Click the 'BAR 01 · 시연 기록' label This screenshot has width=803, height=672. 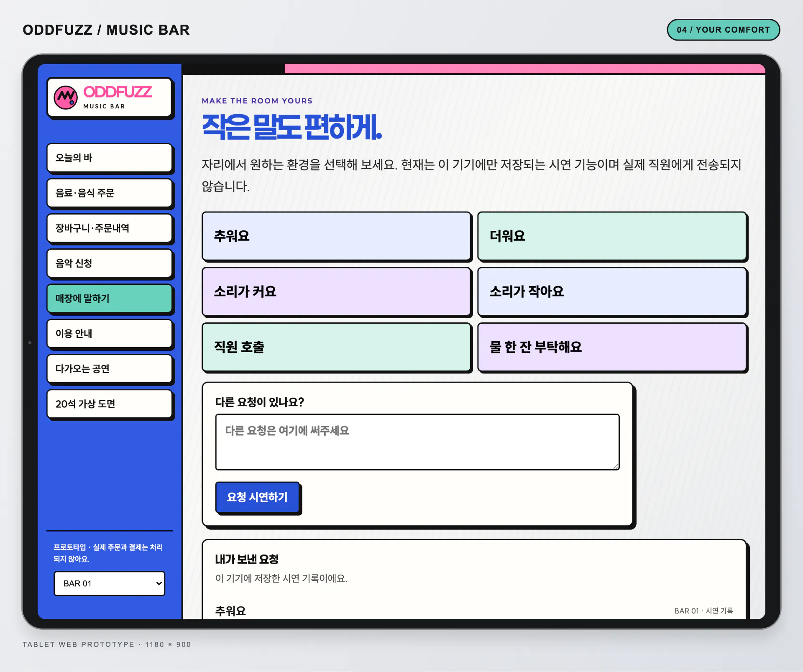[x=703, y=611]
